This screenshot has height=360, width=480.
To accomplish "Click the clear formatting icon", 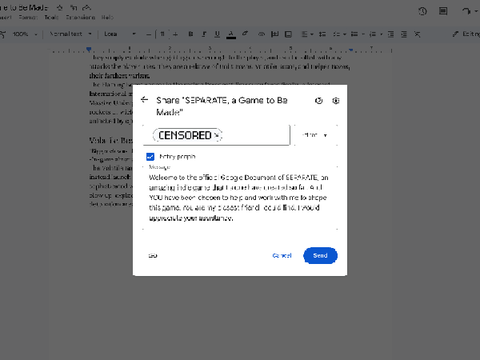I will coord(417,34).
